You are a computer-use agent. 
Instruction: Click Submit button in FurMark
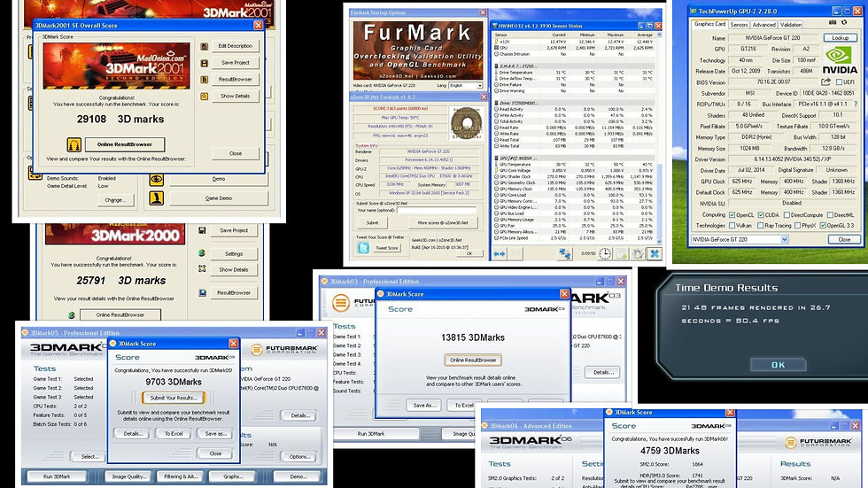372,223
